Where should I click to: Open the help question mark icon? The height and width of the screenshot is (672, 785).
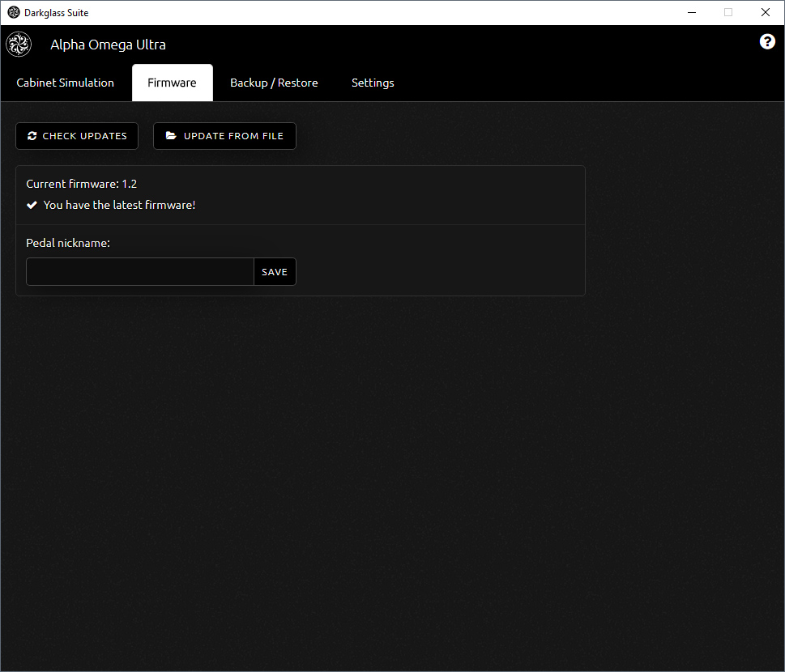coord(767,41)
